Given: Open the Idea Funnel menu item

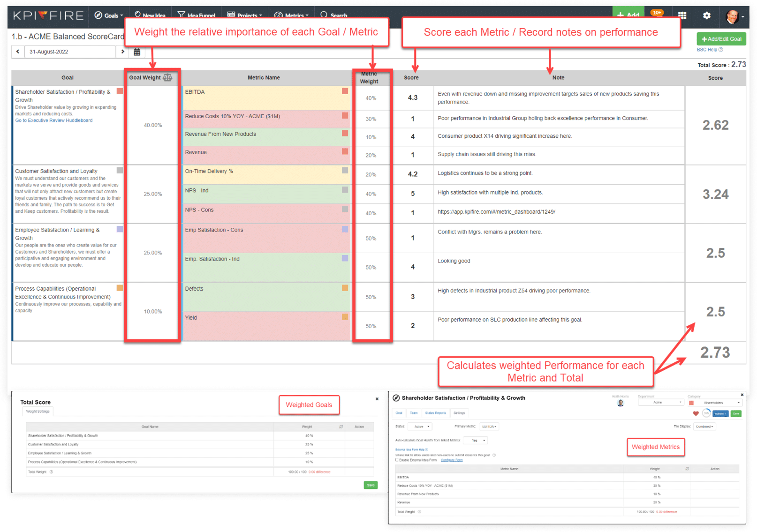Looking at the screenshot, I should [196, 15].
